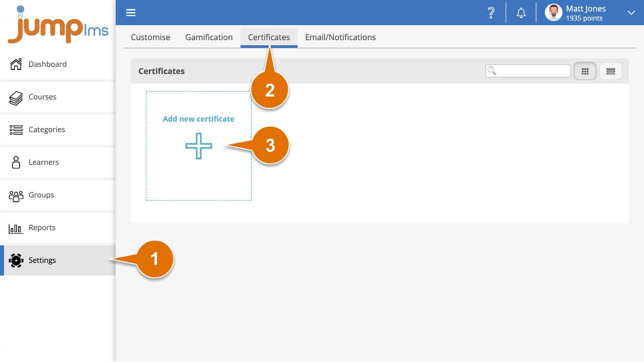Viewport: 644px width, 362px height.
Task: Open Groups in the sidebar
Action: pos(58,195)
